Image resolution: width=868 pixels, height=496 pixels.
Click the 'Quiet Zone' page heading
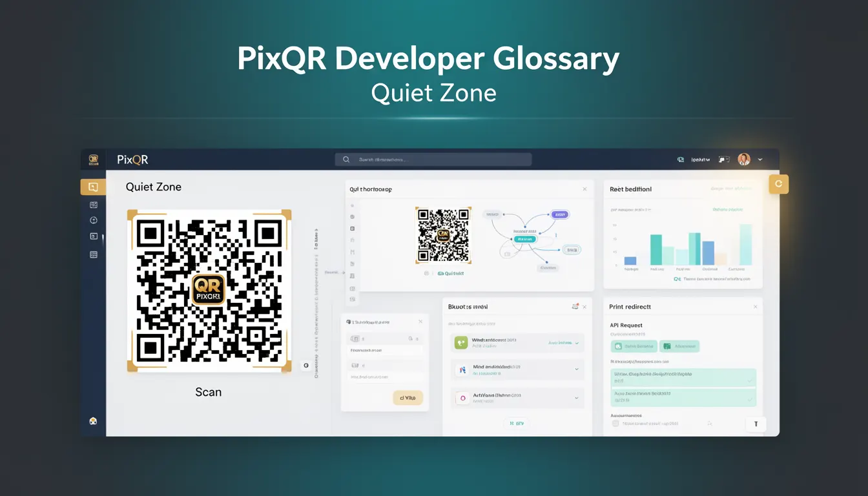pyautogui.click(x=153, y=187)
